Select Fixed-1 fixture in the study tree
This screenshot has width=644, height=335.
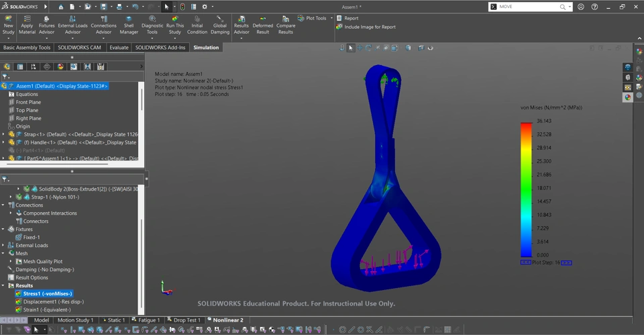coord(32,237)
